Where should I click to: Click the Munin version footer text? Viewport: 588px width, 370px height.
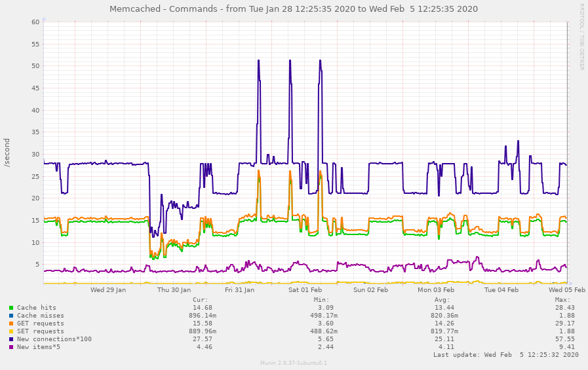pyautogui.click(x=294, y=363)
